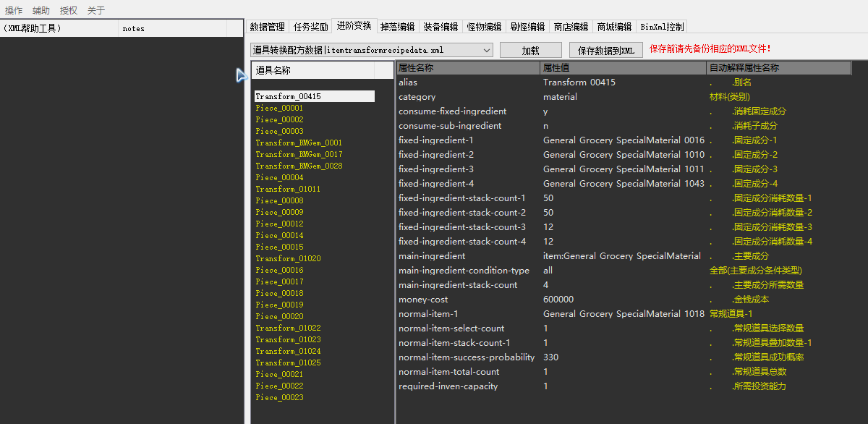The image size is (868, 424).
Task: Click the normal-item-total-count property name
Action: (448, 372)
